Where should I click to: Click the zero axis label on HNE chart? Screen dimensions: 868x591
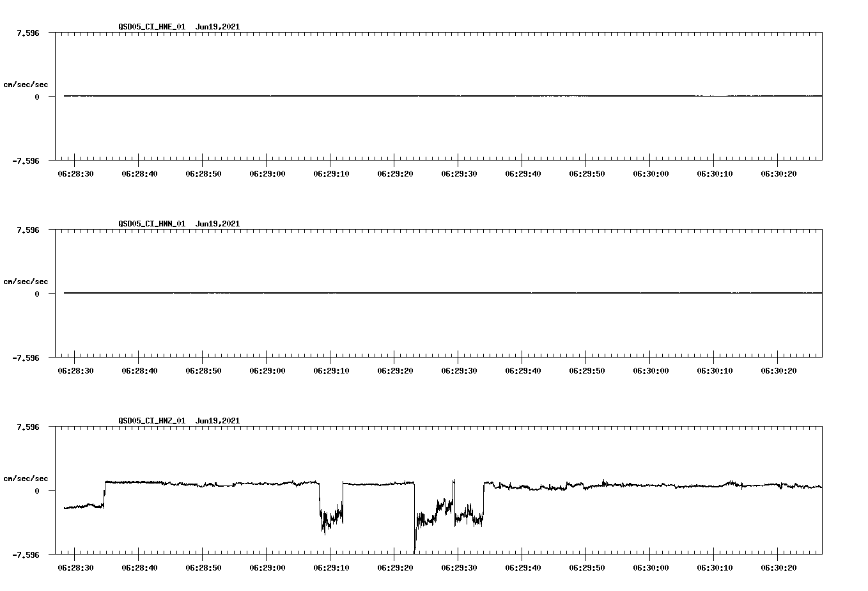(37, 97)
